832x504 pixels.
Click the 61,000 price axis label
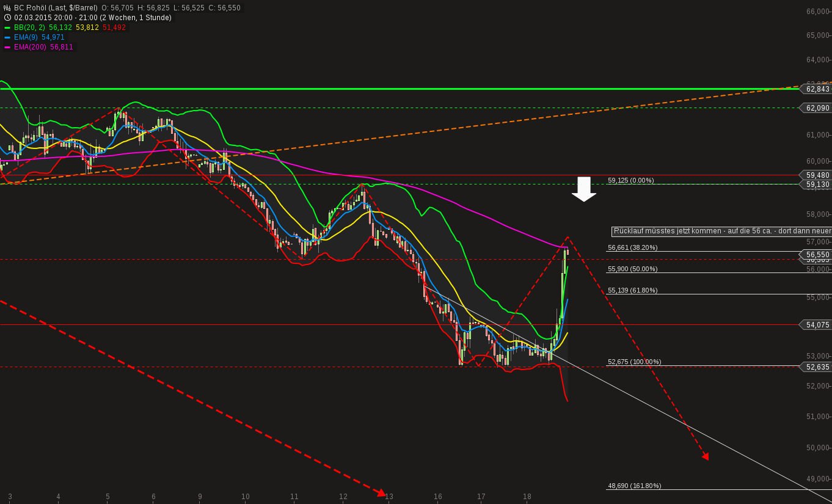coord(818,135)
